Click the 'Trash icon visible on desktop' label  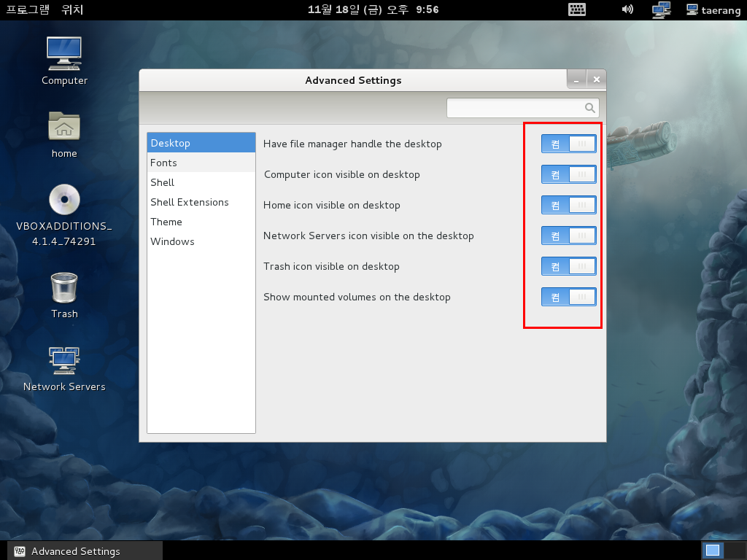331,266
